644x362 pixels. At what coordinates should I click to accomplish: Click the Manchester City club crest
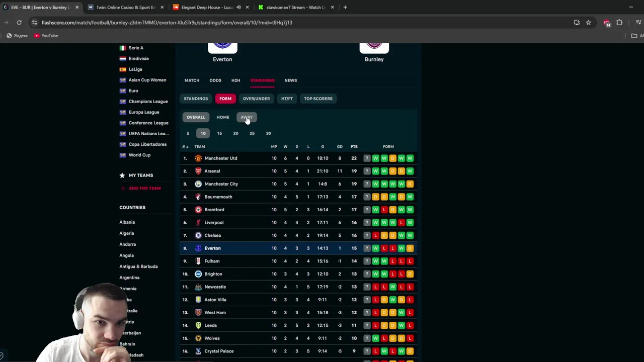click(198, 184)
